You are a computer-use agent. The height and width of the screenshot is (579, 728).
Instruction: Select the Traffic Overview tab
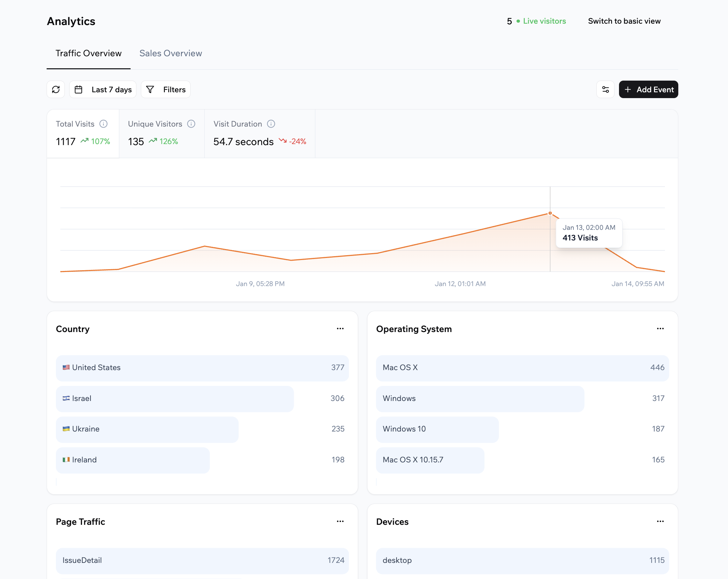(88, 53)
